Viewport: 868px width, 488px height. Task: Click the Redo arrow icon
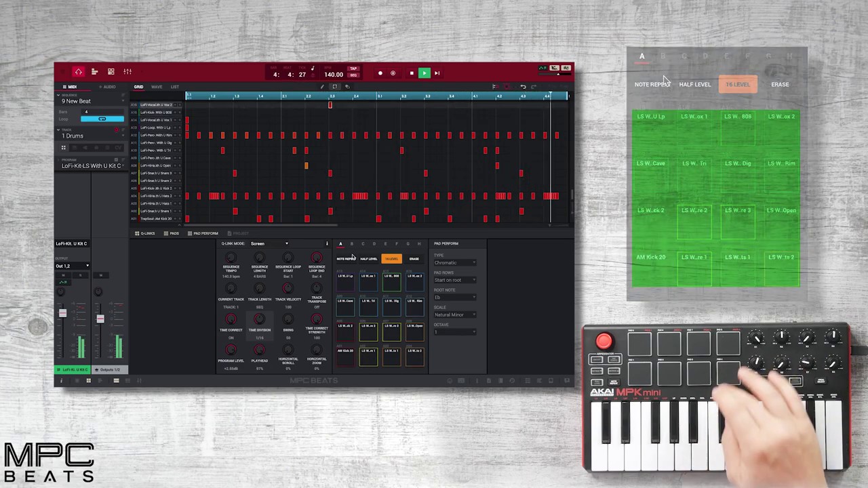tap(534, 87)
